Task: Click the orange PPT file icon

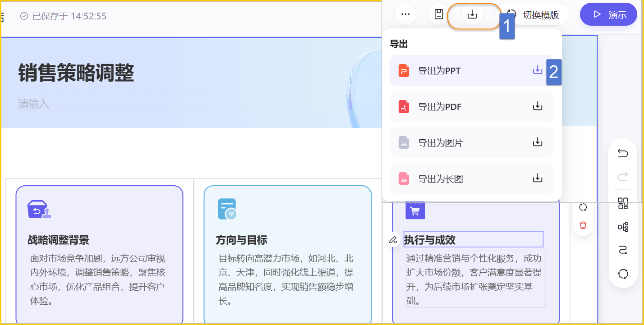Action: point(404,71)
